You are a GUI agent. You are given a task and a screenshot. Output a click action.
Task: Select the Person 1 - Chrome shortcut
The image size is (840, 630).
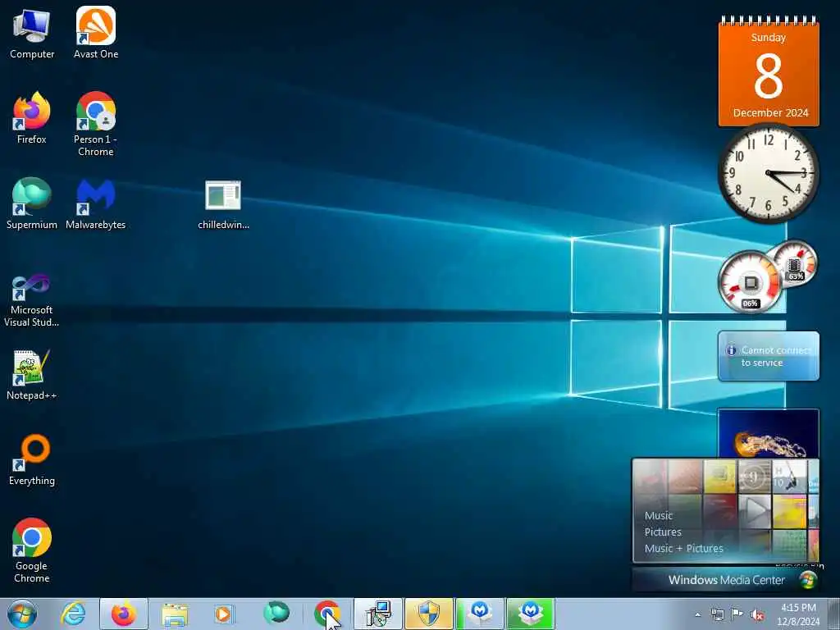pos(96,125)
